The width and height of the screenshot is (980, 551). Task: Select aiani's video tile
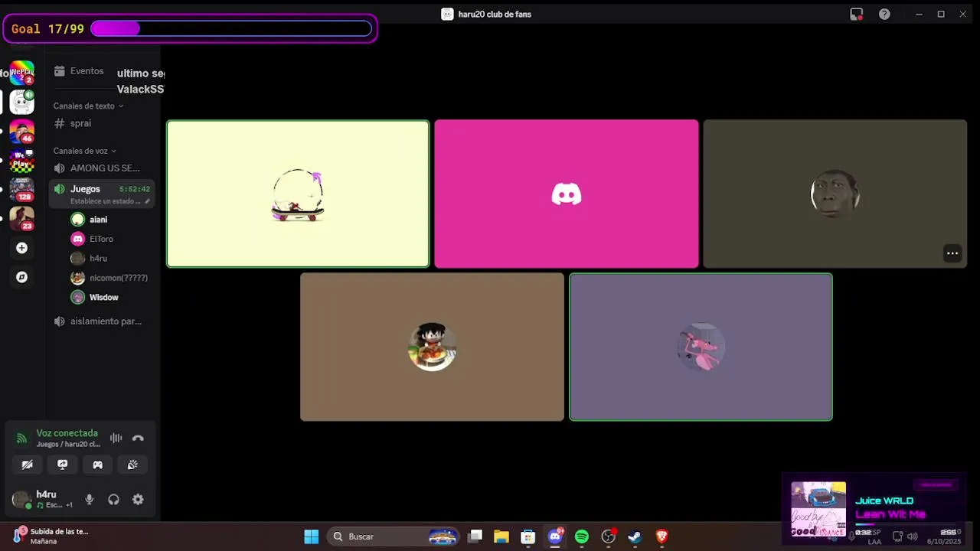298,194
